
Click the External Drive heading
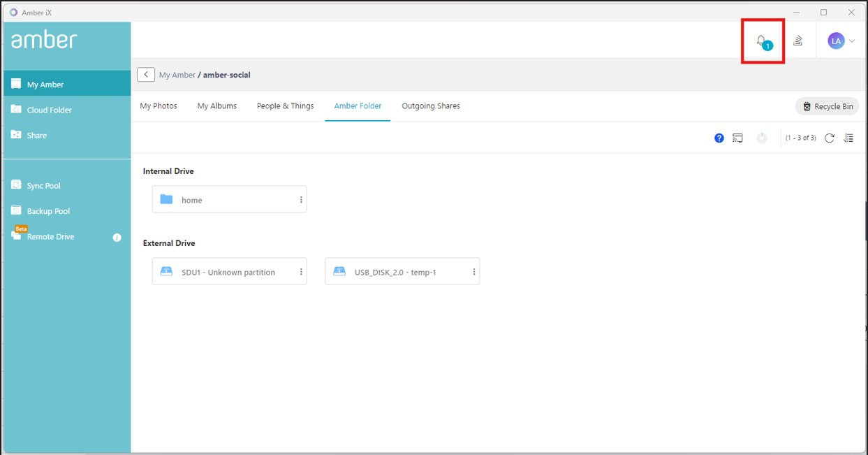tap(169, 243)
